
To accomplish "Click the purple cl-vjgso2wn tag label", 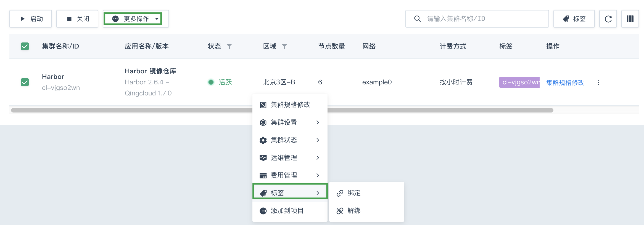I will click(519, 82).
